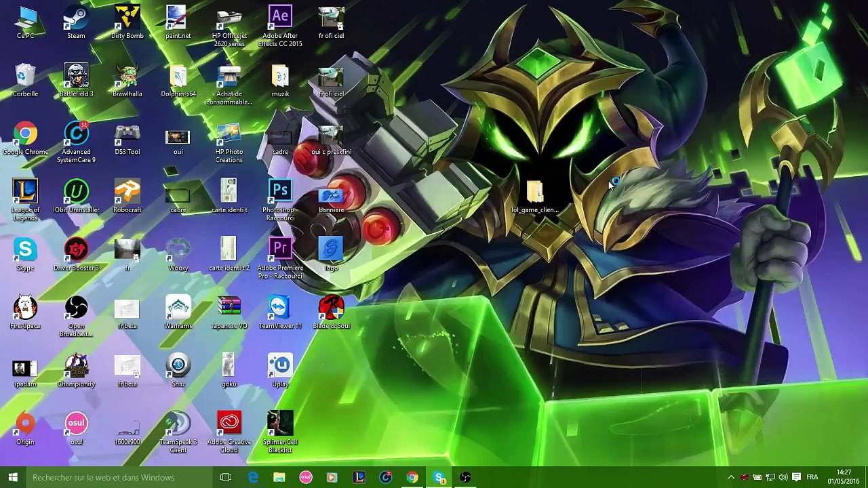The width and height of the screenshot is (868, 488).
Task: Open the Ce PC desktop icon
Action: point(25,22)
